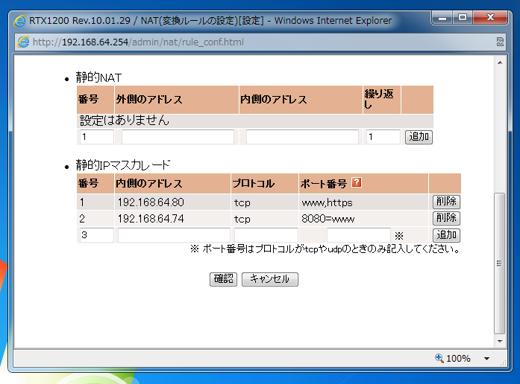Viewport: 520px width, 384px height.
Task: Focus the static NAT inner address field
Action: (302, 137)
